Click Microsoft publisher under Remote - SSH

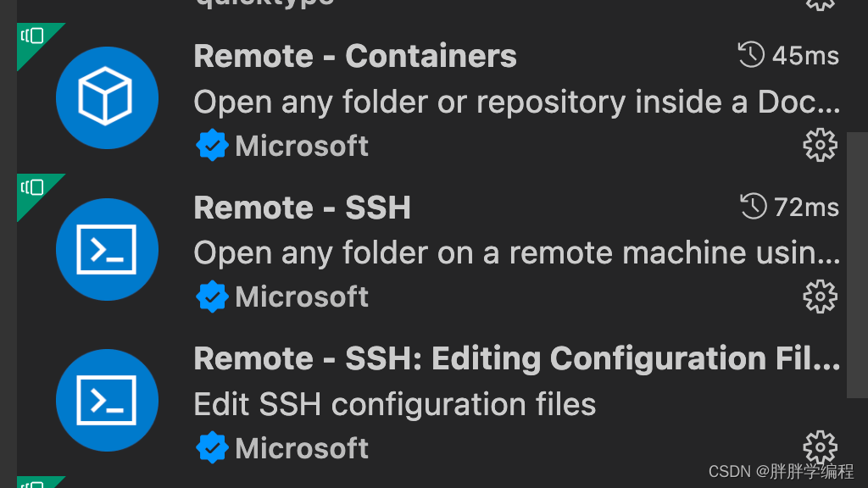click(302, 297)
